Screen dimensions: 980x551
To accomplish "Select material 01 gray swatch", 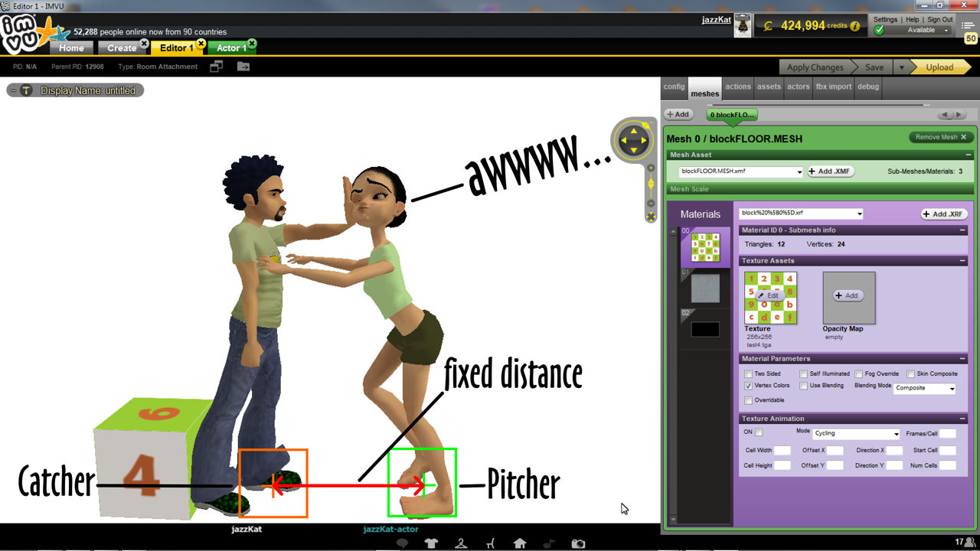I will tap(705, 289).
